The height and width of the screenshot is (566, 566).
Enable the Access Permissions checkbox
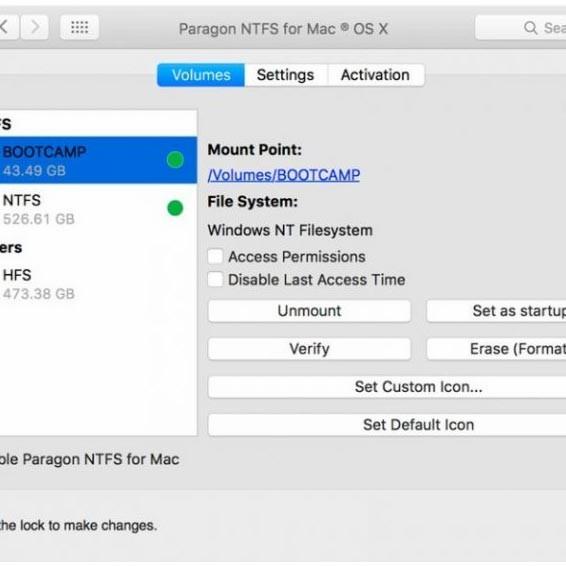click(x=215, y=257)
